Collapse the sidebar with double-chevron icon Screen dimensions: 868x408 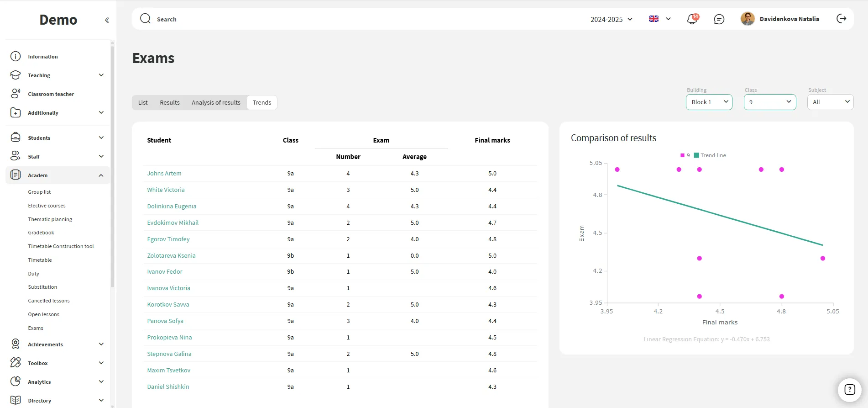(107, 20)
